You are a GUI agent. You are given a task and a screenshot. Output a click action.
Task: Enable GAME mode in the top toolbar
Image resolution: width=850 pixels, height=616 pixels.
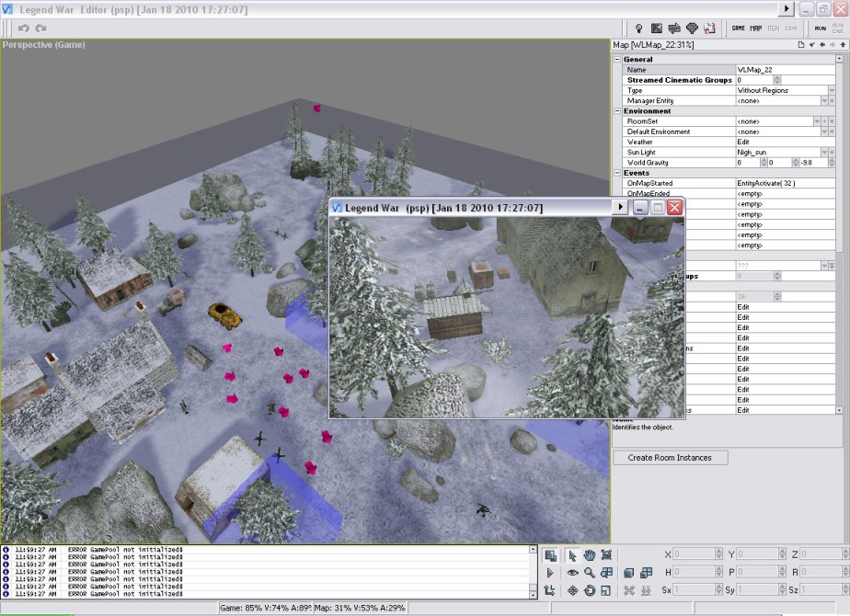pyautogui.click(x=739, y=29)
